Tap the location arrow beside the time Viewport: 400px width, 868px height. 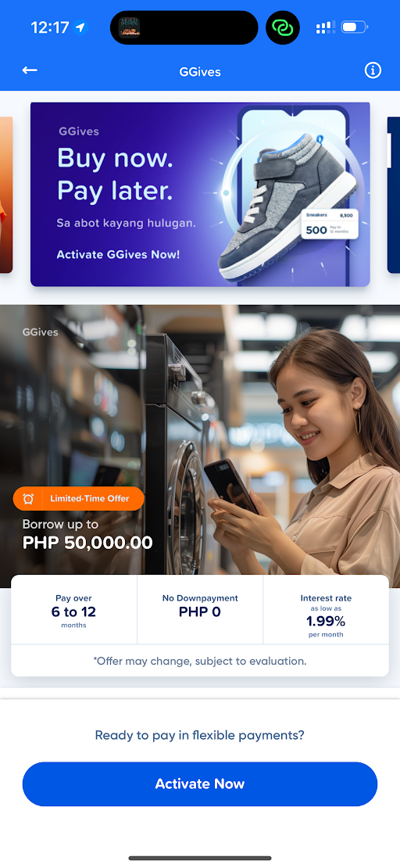coord(80,27)
